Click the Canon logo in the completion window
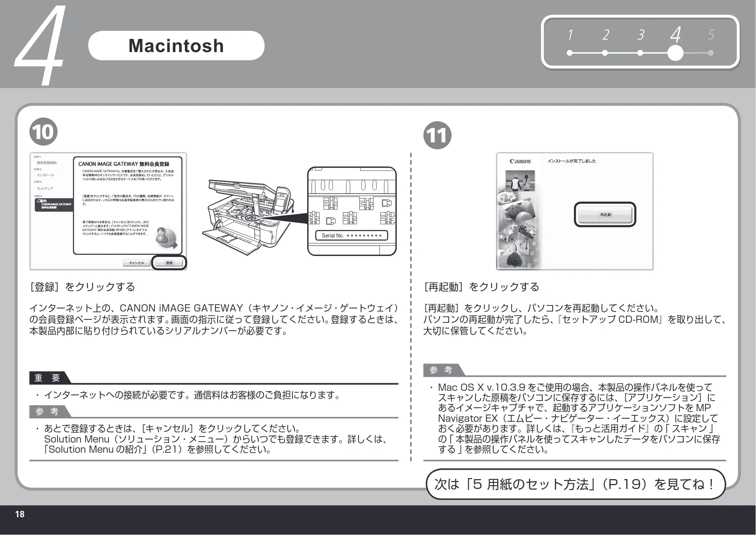Screen dimensions: 756x535 click(x=520, y=161)
